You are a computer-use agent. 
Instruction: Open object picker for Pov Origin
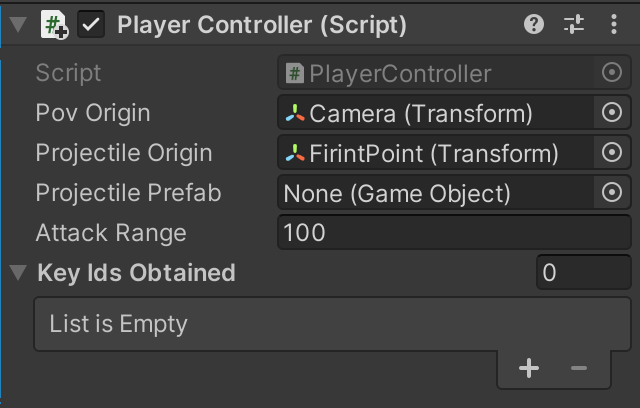pos(612,113)
